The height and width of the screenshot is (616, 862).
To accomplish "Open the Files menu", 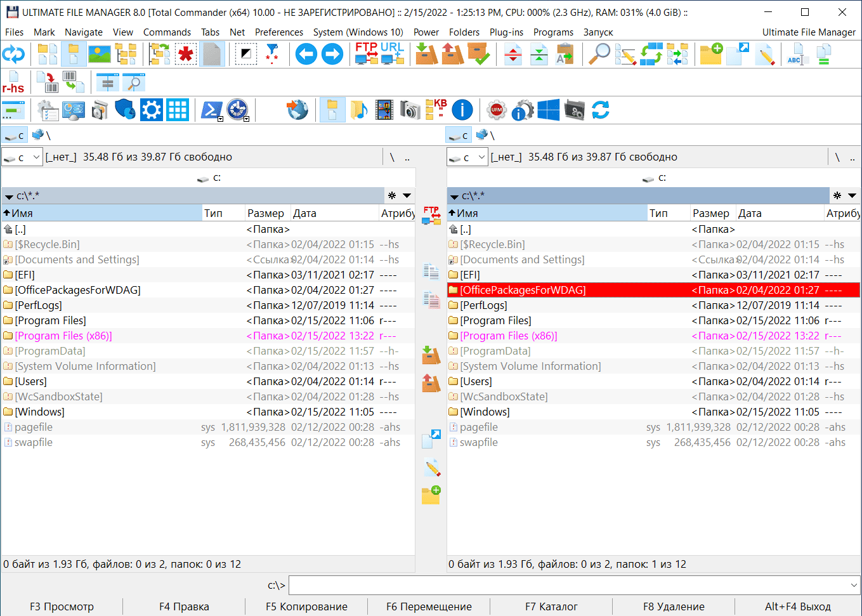I will coord(14,32).
